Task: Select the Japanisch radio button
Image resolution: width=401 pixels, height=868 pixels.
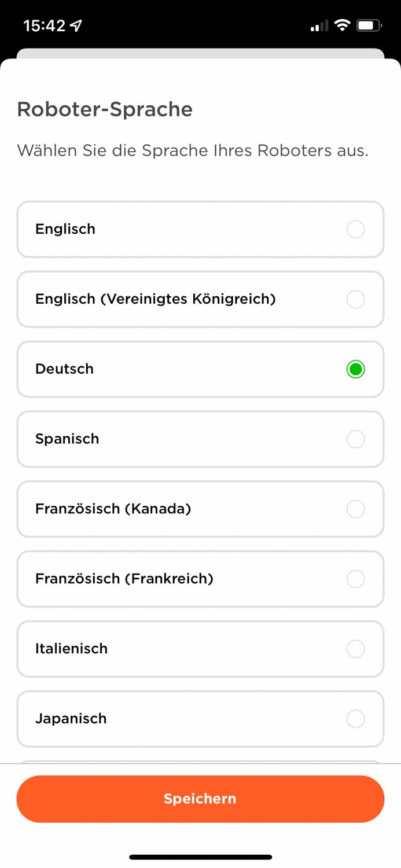Action: [355, 719]
